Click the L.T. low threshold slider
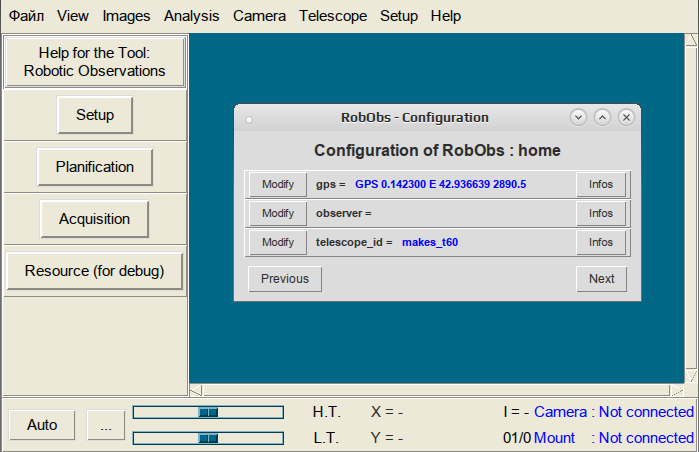The width and height of the screenshot is (699, 452). [208, 438]
